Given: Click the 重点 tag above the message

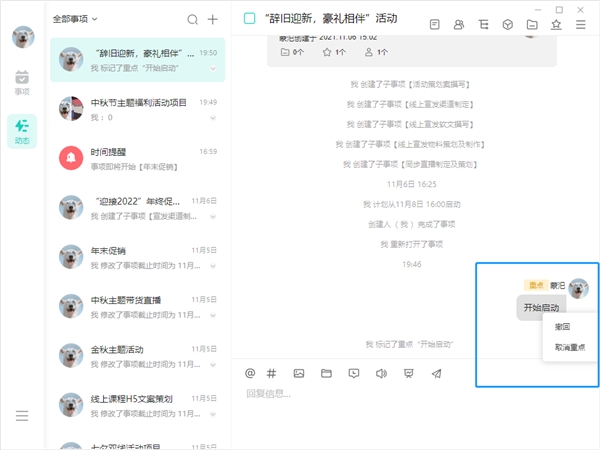Looking at the screenshot, I should [x=536, y=285].
